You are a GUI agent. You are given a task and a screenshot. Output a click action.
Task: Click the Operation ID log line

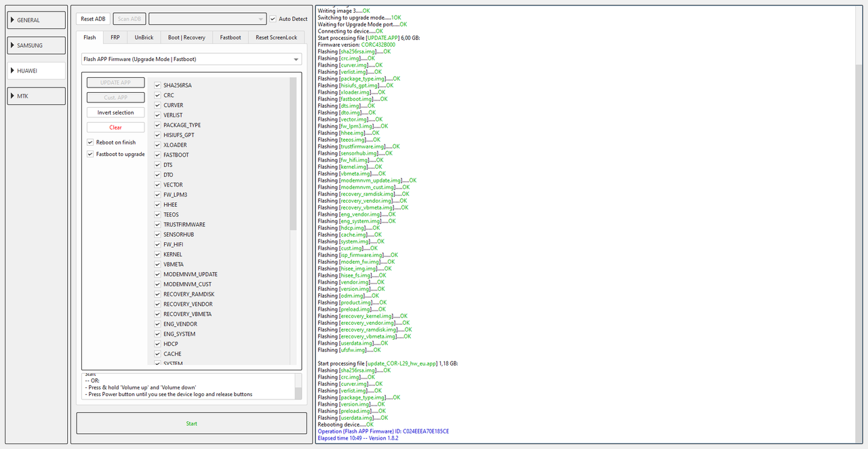click(x=383, y=431)
